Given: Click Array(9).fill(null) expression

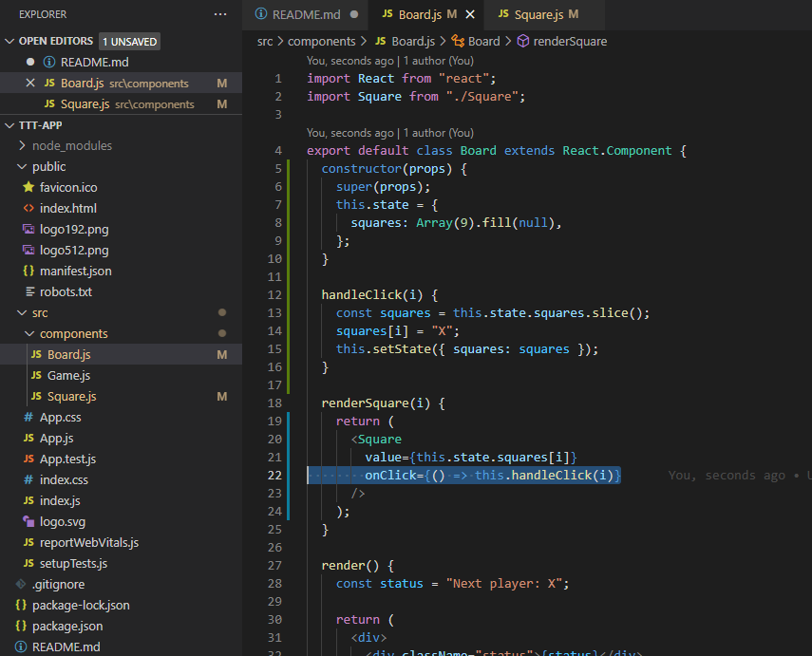Looking at the screenshot, I should pos(485,223).
